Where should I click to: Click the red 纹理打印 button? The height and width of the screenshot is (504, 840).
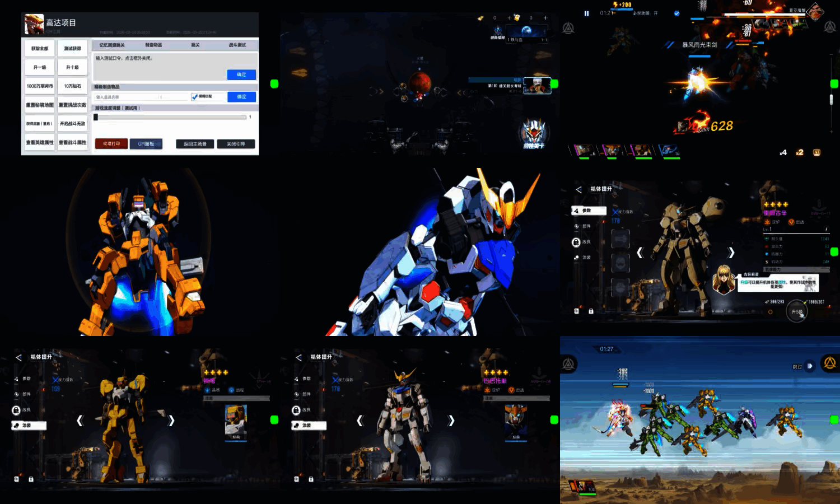[111, 144]
